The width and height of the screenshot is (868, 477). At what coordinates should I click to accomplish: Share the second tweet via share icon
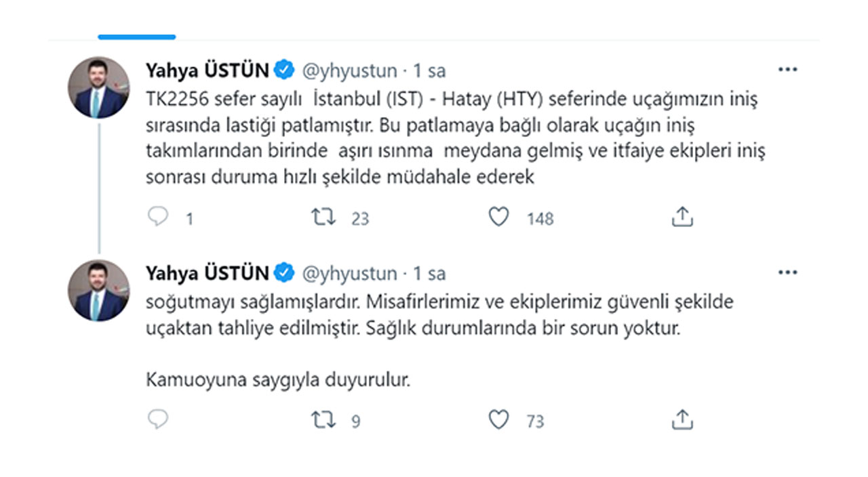point(682,420)
